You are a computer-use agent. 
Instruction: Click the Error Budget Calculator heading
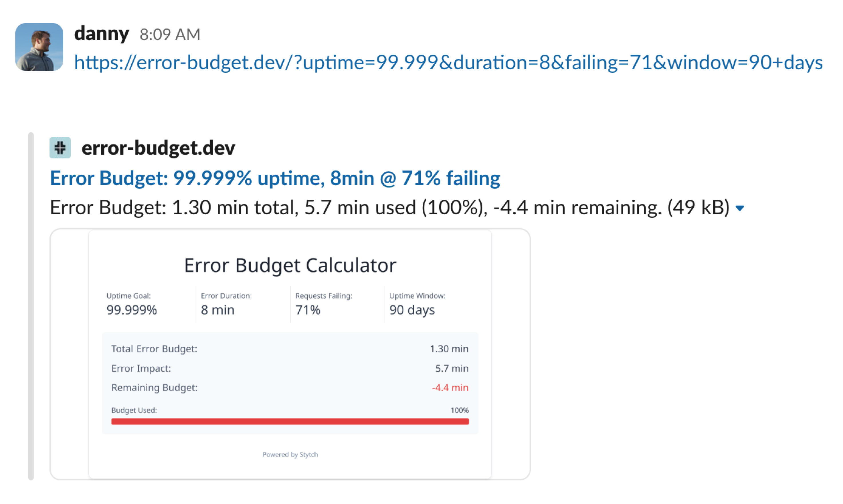[x=290, y=265]
